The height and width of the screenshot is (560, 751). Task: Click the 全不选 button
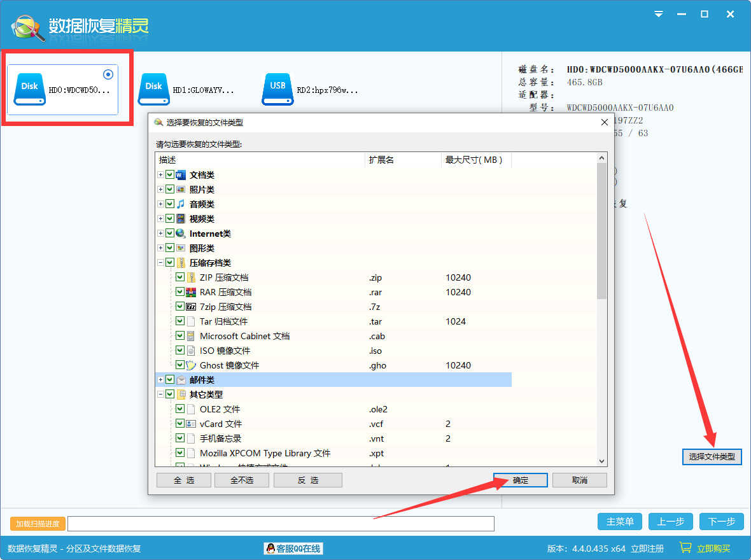pos(242,480)
